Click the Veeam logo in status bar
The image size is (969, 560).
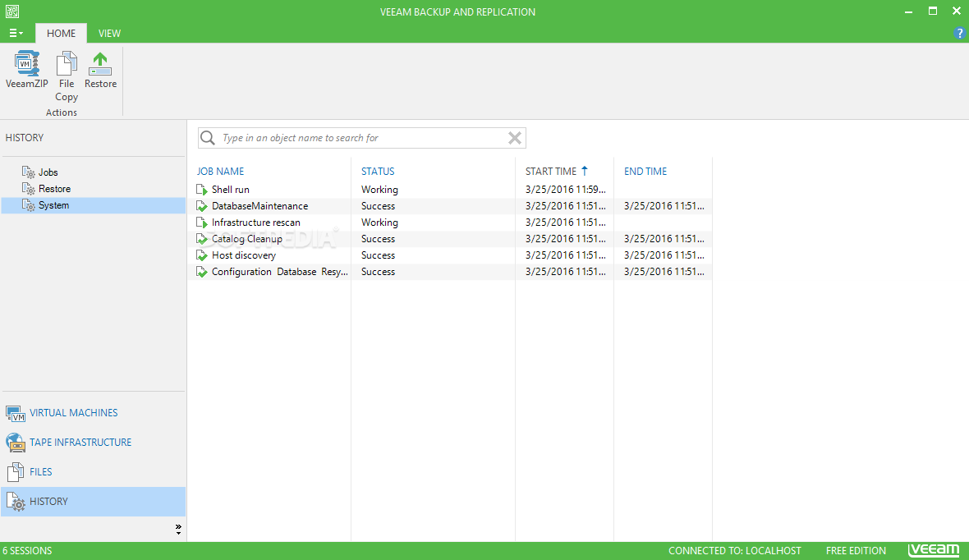coord(934,550)
